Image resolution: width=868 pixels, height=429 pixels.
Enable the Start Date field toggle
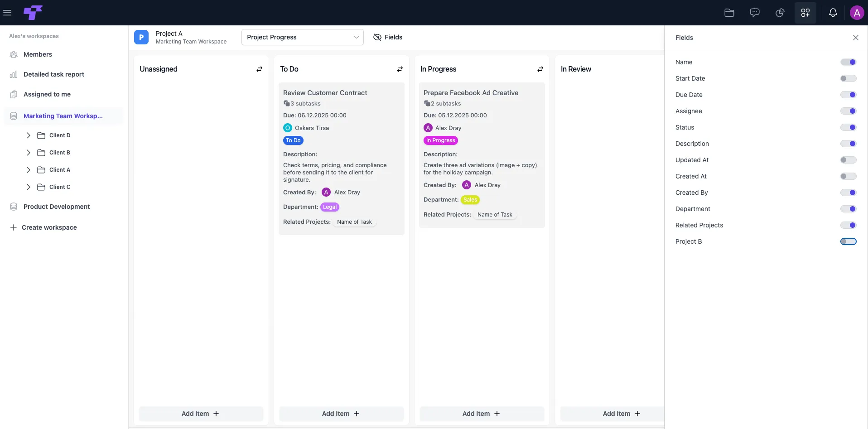tap(848, 78)
